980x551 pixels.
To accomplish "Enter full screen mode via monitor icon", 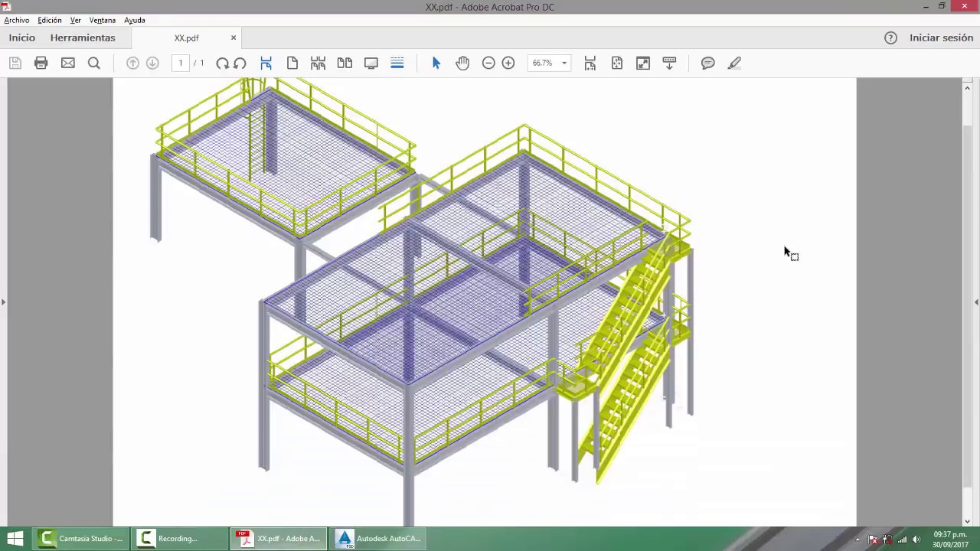I will tap(371, 64).
